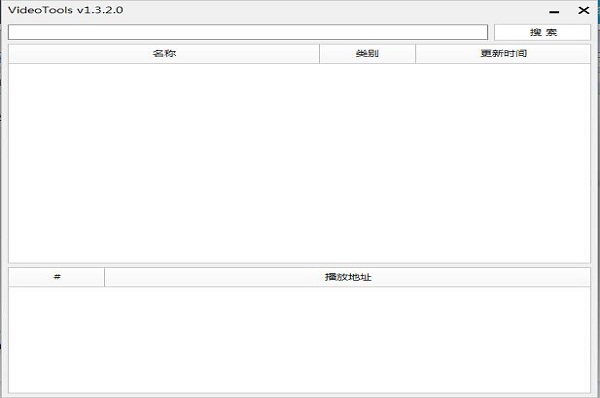Click the divider between 名称 and 类别 headers
This screenshot has width=600, height=398.
tap(320, 54)
